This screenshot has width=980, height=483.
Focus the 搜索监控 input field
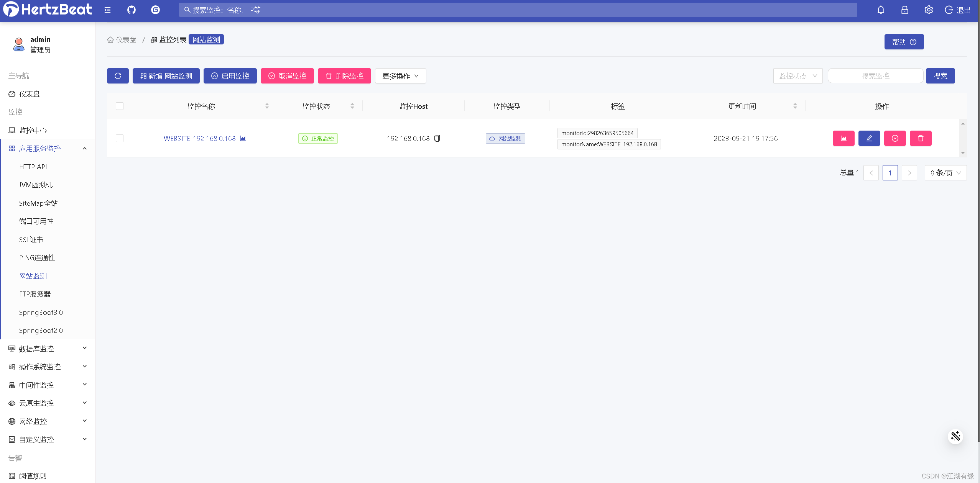875,76
